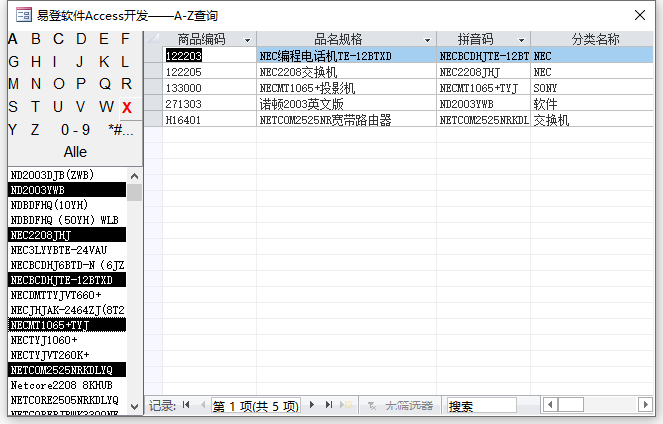Screen dimensions: 663x424
Task: Close the A-Z查询 window
Action: coord(640,15)
